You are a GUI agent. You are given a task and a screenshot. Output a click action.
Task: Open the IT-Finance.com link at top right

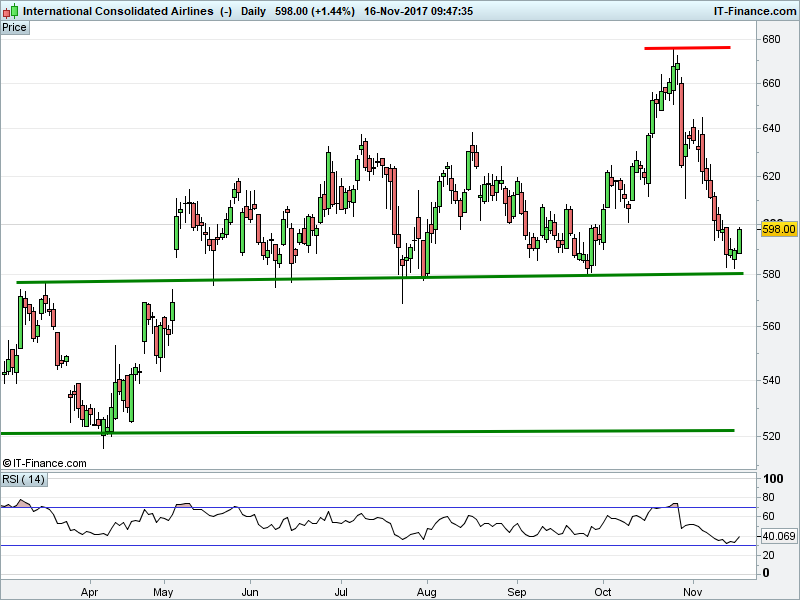pyautogui.click(x=755, y=11)
